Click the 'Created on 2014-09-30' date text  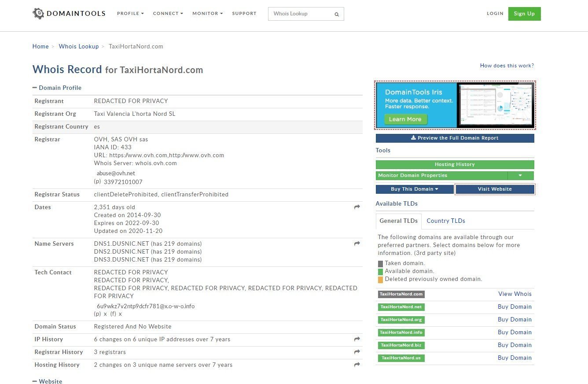(x=127, y=215)
